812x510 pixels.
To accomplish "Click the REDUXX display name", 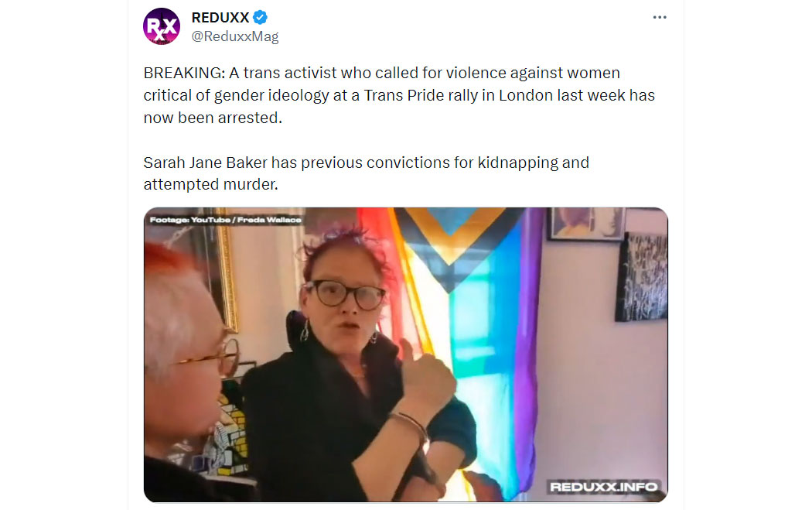I will (220, 18).
